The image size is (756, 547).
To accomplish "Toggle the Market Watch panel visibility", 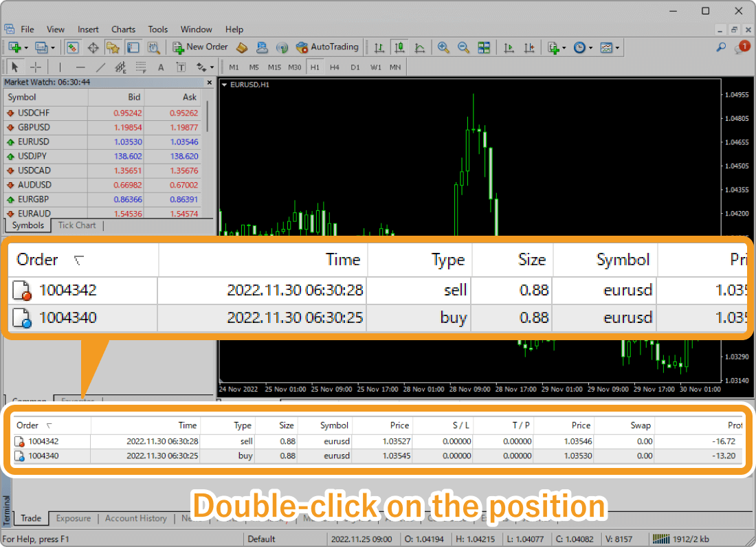I will click(x=71, y=47).
